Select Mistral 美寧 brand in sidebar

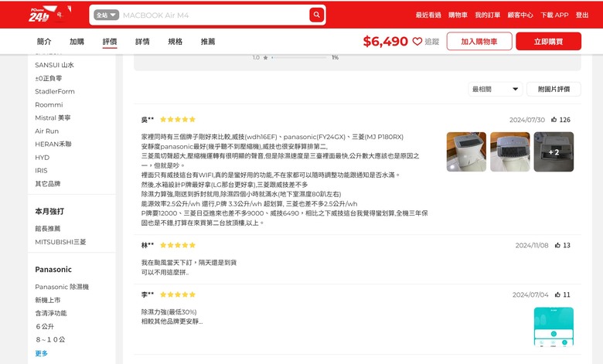tap(53, 117)
